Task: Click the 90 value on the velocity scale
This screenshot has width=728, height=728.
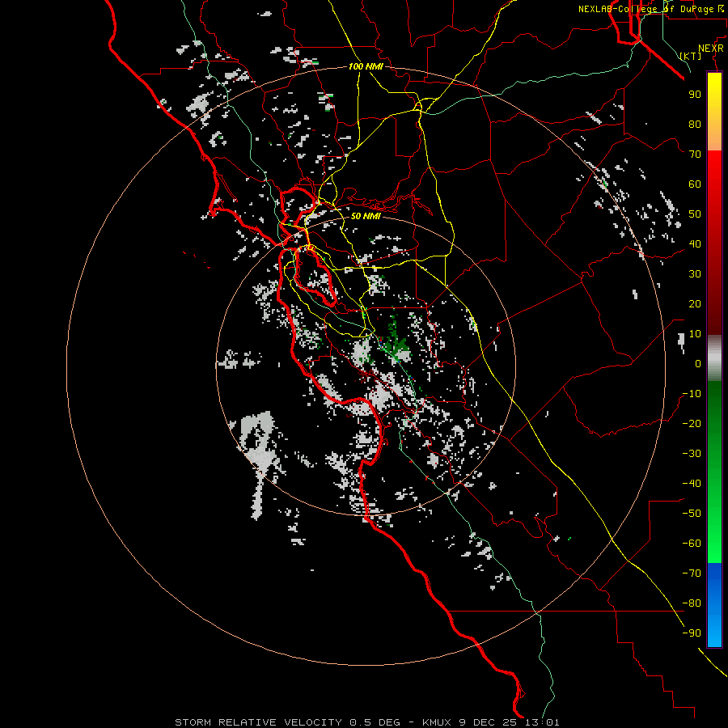Action: point(695,95)
